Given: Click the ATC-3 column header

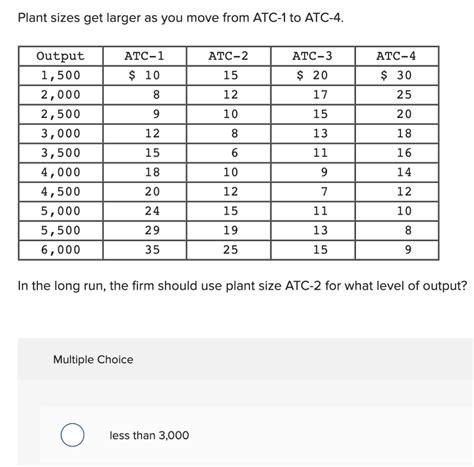Looking at the screenshot, I should click(313, 56).
